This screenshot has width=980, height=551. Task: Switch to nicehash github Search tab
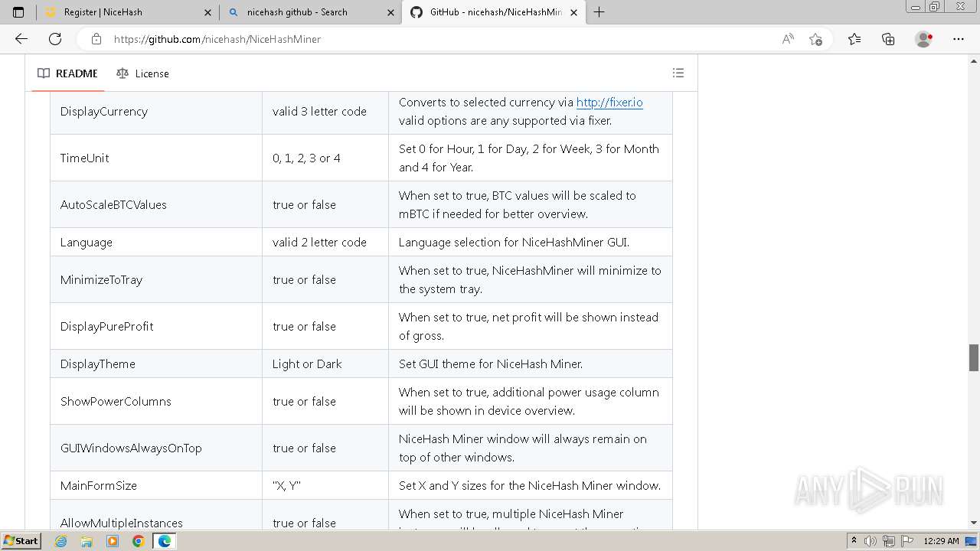point(311,12)
